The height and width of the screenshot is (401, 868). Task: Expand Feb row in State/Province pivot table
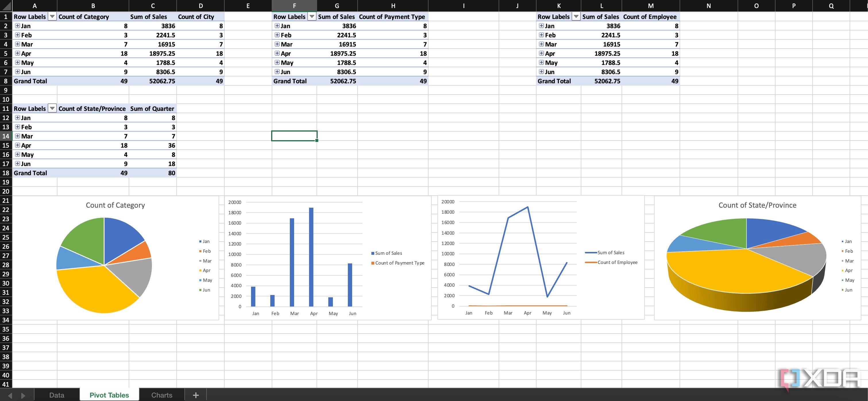tap(18, 127)
